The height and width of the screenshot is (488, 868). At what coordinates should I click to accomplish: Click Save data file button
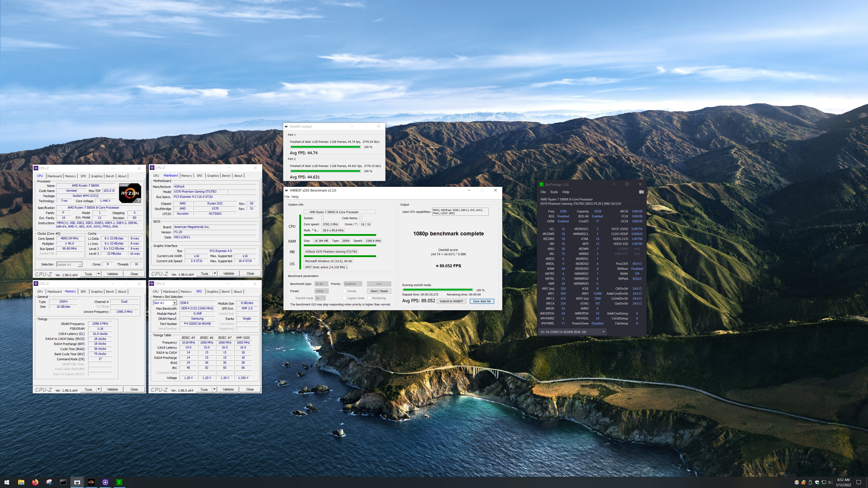tap(482, 301)
